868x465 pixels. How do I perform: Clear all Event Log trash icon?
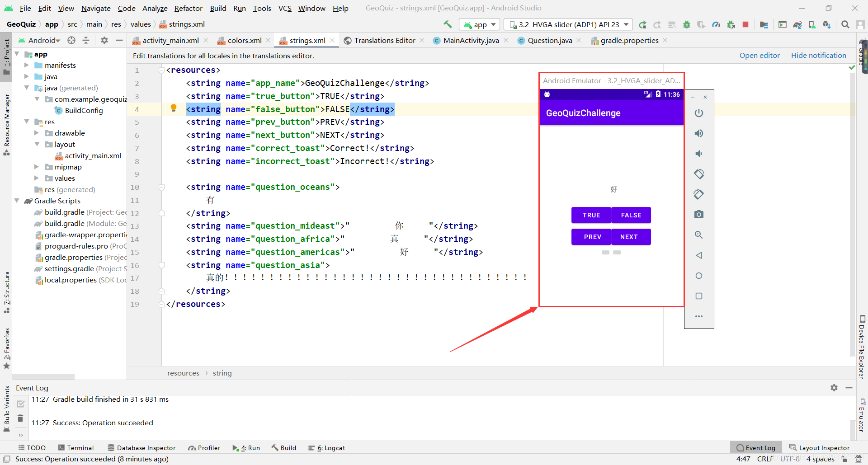[x=20, y=418]
